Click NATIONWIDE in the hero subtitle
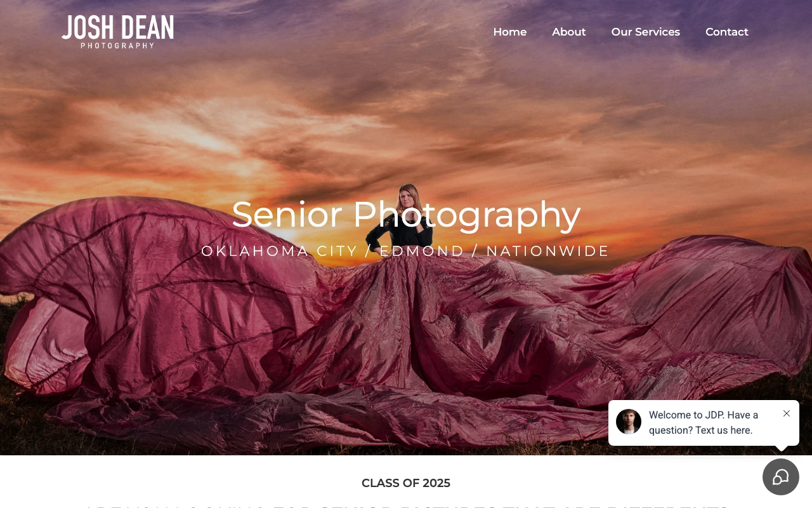 548,251
